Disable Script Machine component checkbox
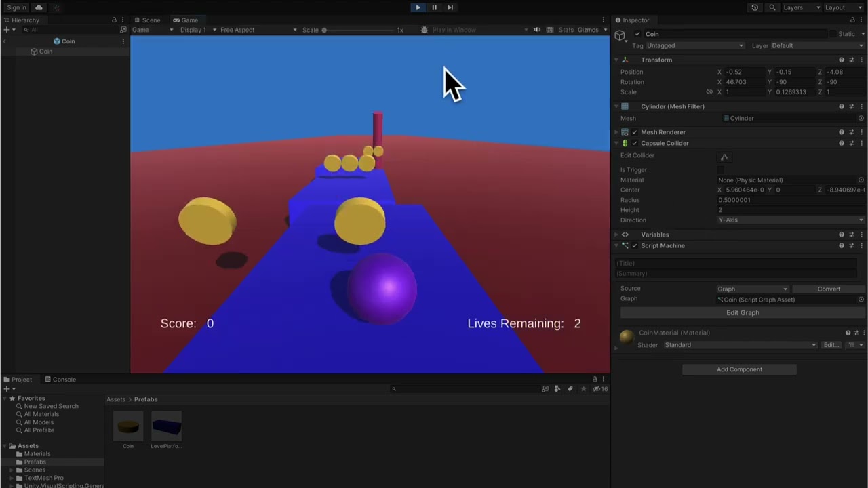 click(x=635, y=245)
